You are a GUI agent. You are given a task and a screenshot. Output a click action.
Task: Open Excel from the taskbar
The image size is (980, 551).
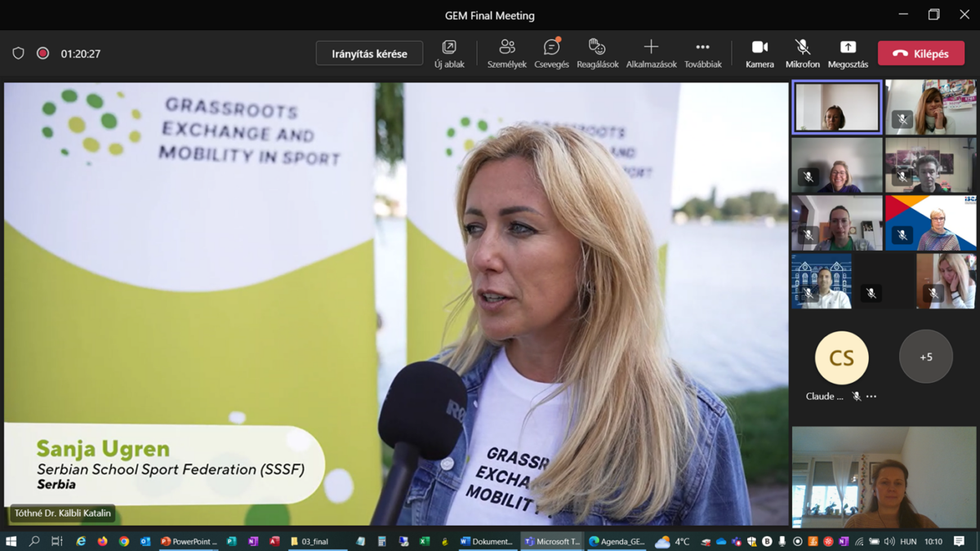point(425,541)
